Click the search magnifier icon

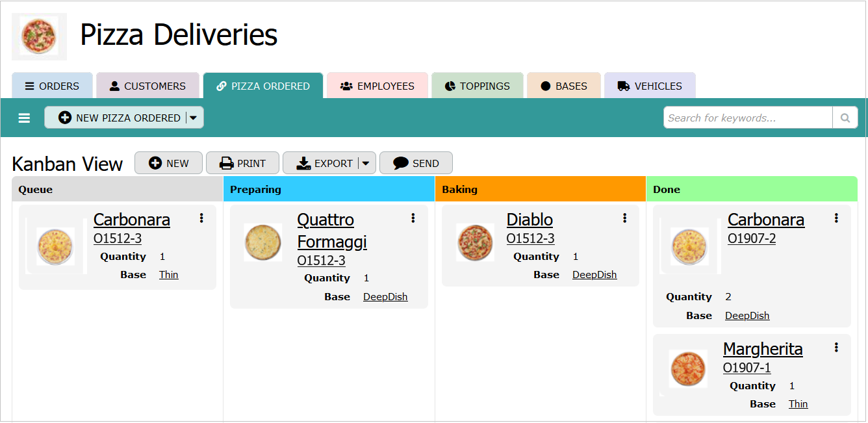tap(845, 118)
